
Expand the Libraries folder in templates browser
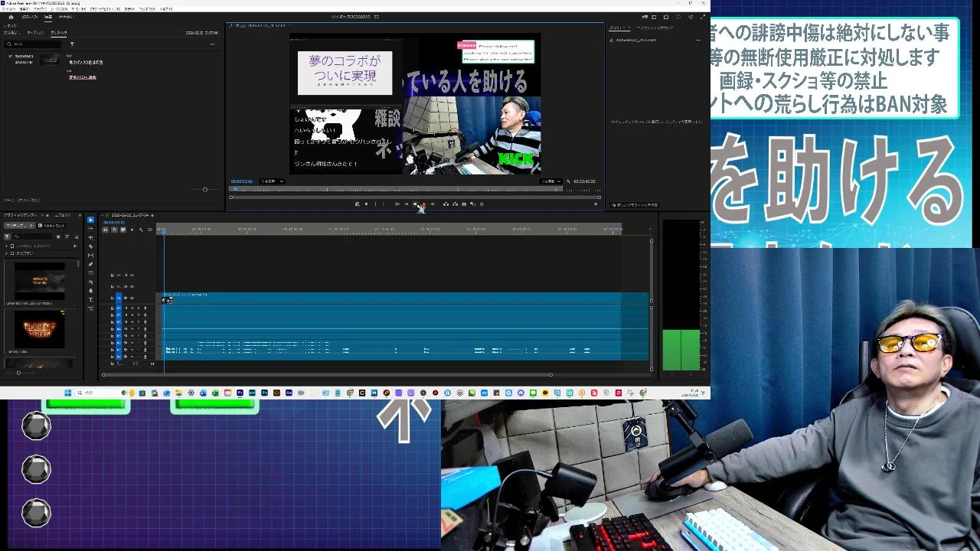click(6, 253)
